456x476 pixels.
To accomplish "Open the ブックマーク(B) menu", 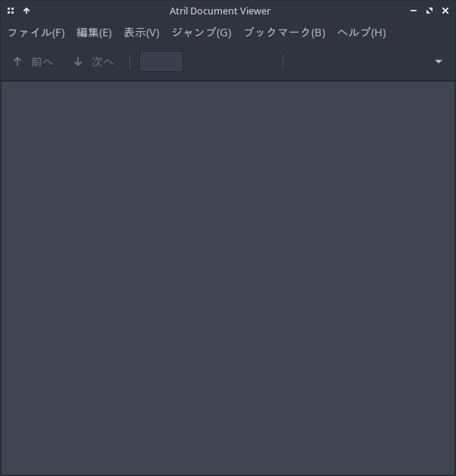I will coord(285,33).
